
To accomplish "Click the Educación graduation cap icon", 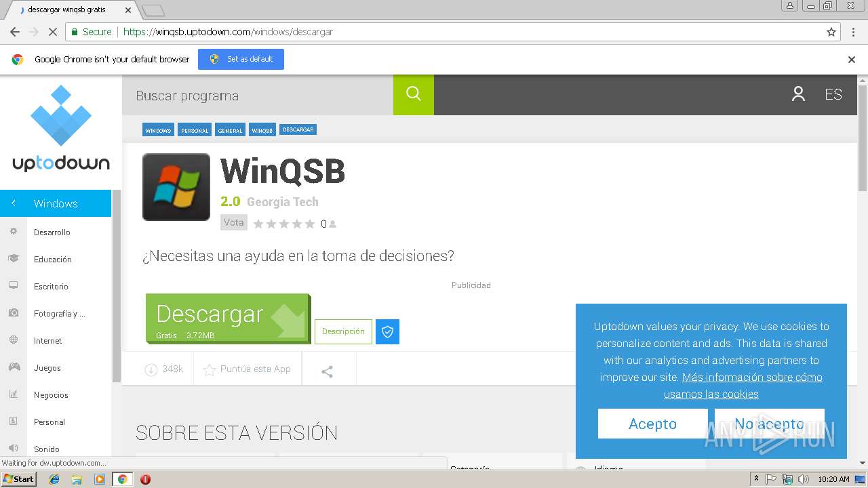I will [x=13, y=258].
